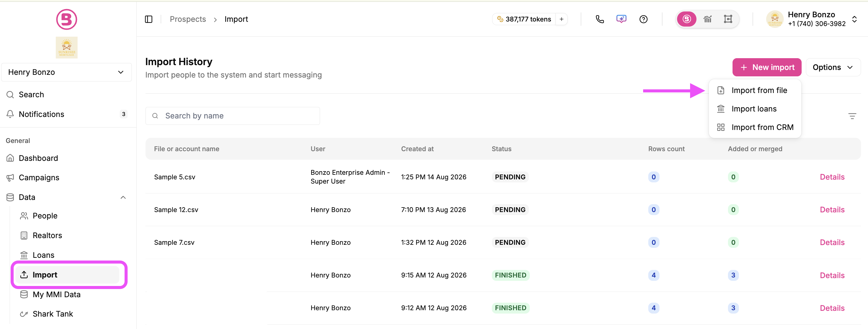Image resolution: width=868 pixels, height=329 pixels.
Task: Open Henry Bonzo profile menu chevron
Action: [854, 19]
